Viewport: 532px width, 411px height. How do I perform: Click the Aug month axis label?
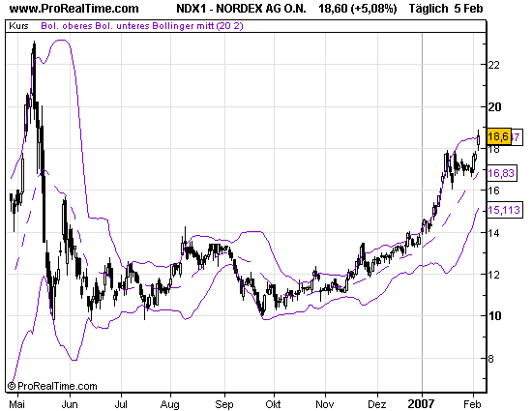(x=170, y=404)
